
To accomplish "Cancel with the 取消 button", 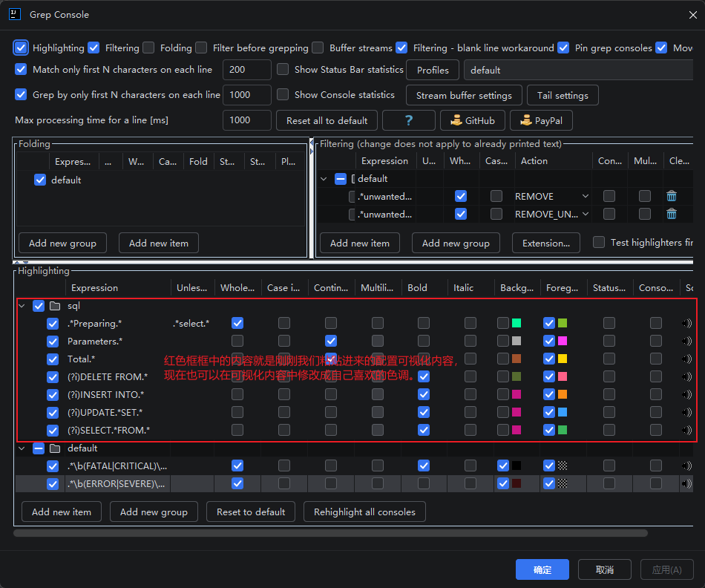I will click(x=605, y=569).
